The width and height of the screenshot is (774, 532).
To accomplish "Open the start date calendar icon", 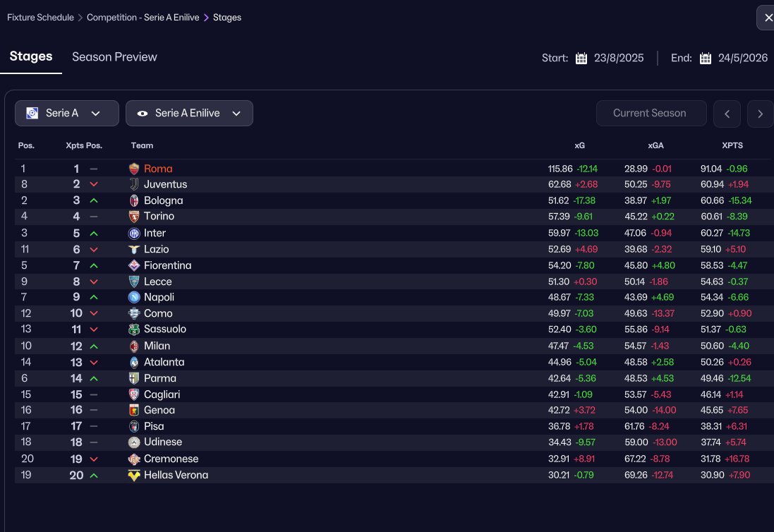I will click(x=581, y=59).
